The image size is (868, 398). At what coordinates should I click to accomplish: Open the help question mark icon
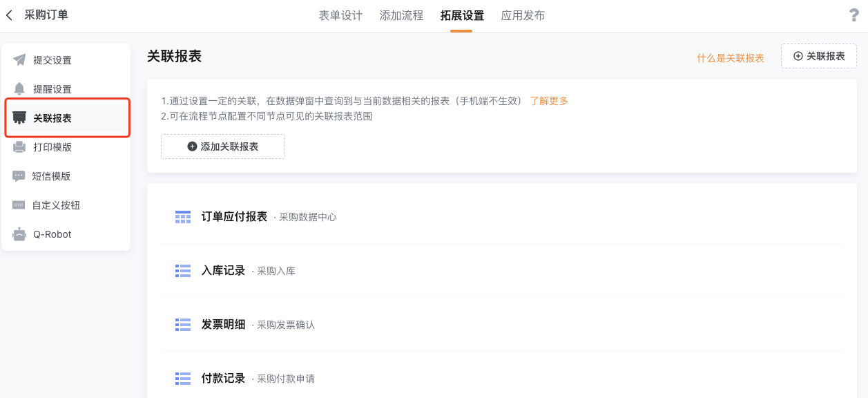pyautogui.click(x=853, y=15)
